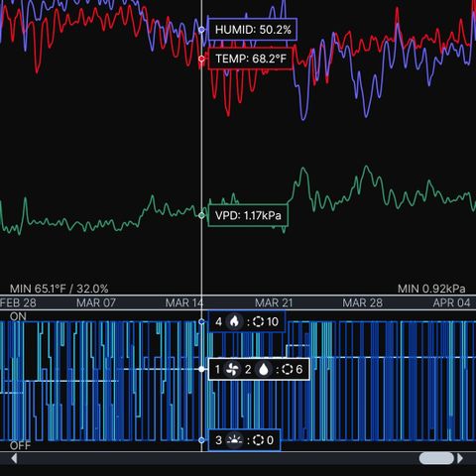The image size is (476, 476).
Task: Click the flame heater icon in port 4 tooltip
Action: (x=234, y=321)
